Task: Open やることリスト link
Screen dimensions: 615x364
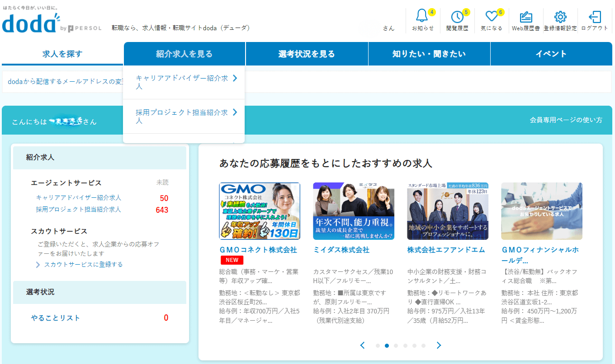Action: tap(56, 318)
